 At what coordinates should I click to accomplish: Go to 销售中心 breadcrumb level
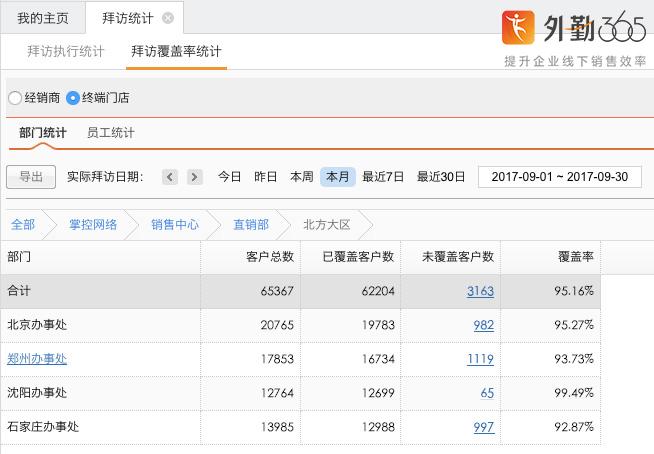(x=174, y=225)
